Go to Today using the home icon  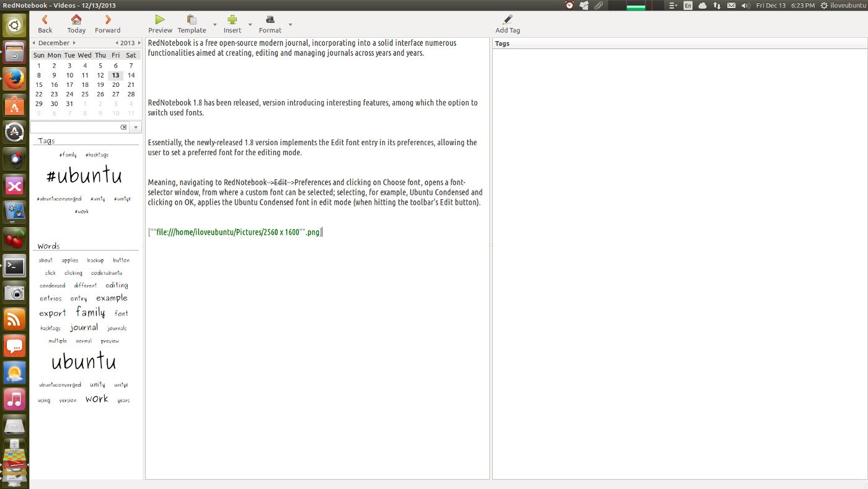76,20
